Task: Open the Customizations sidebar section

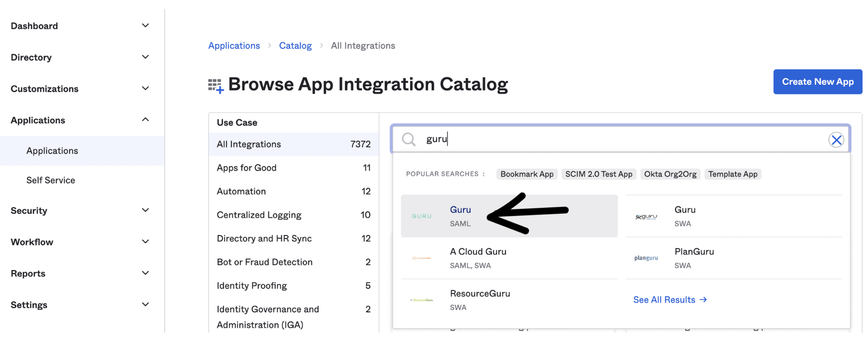Action: (x=44, y=88)
